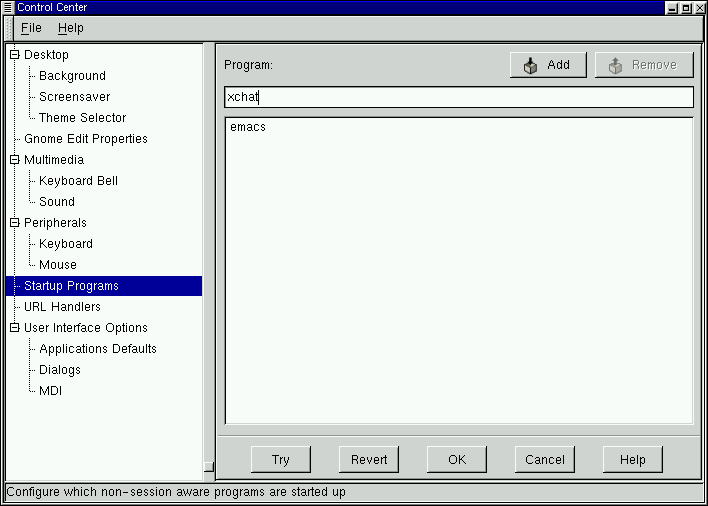Collapse the Multimedia tree branch

click(x=14, y=160)
